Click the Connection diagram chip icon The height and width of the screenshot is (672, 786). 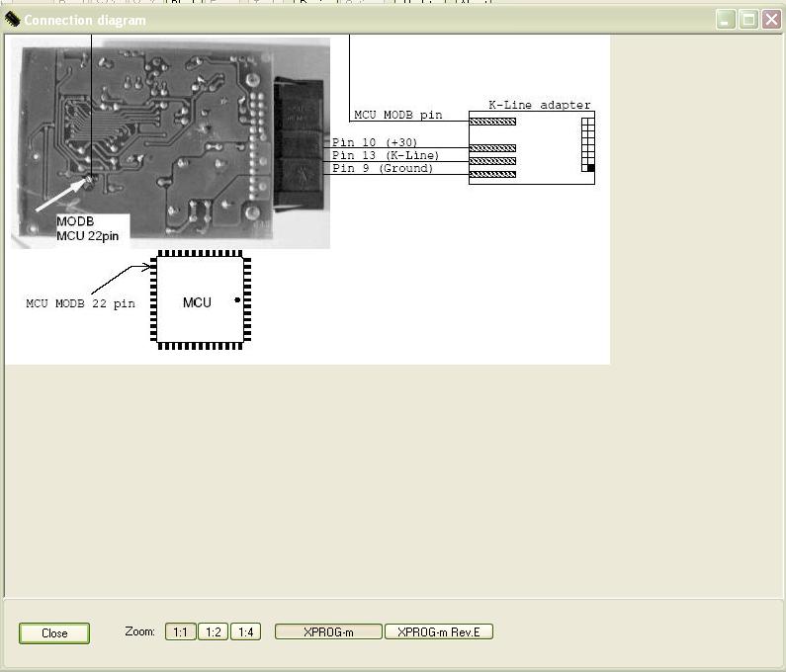point(12,19)
